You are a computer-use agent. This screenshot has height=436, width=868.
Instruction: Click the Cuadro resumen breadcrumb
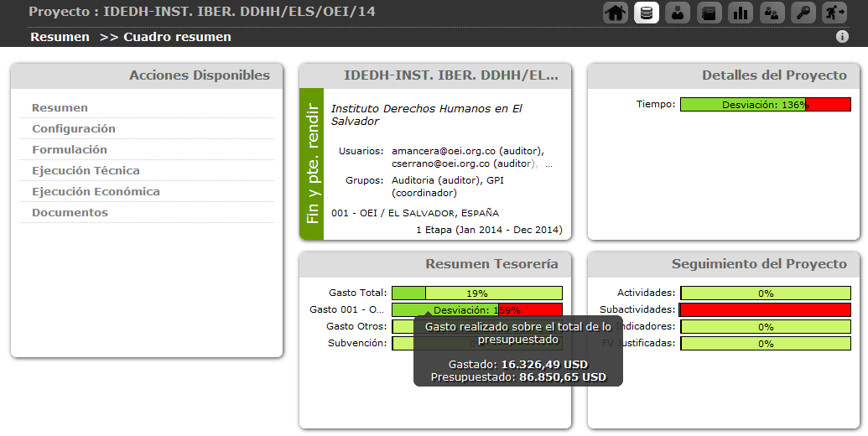point(177,37)
